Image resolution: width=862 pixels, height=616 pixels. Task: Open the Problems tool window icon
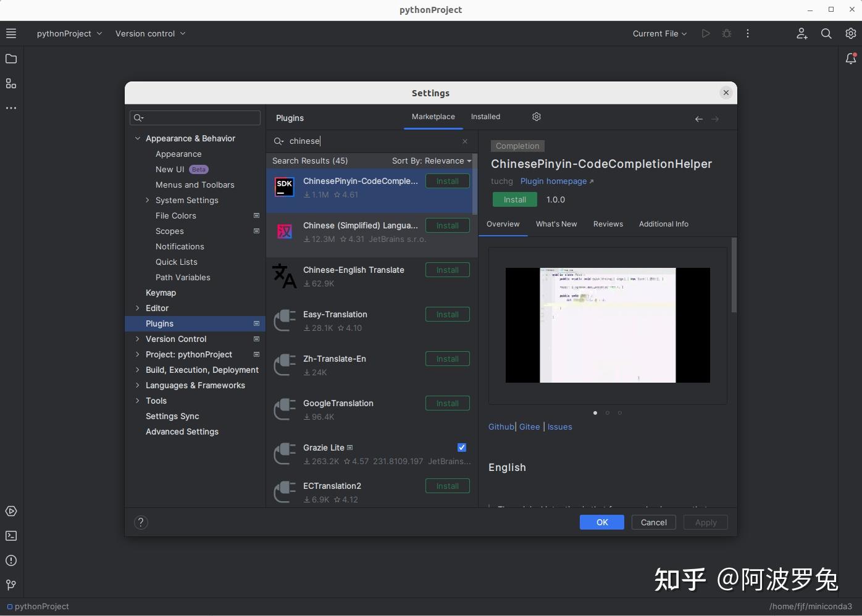11,560
